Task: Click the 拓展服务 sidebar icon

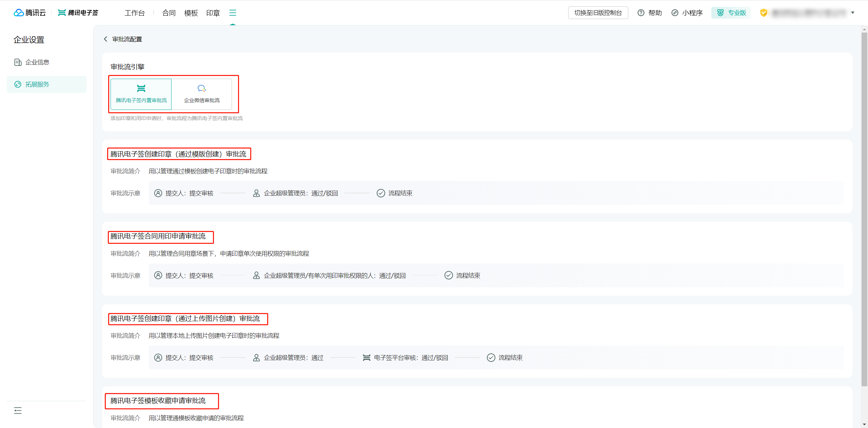Action: pyautogui.click(x=18, y=84)
